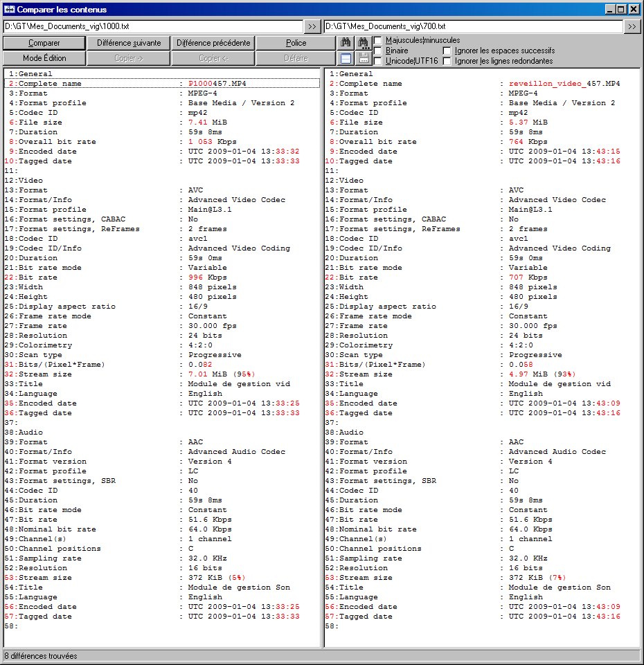Click 7.01 MiB (95%) stream size
644x665 pixels.
(x=222, y=374)
